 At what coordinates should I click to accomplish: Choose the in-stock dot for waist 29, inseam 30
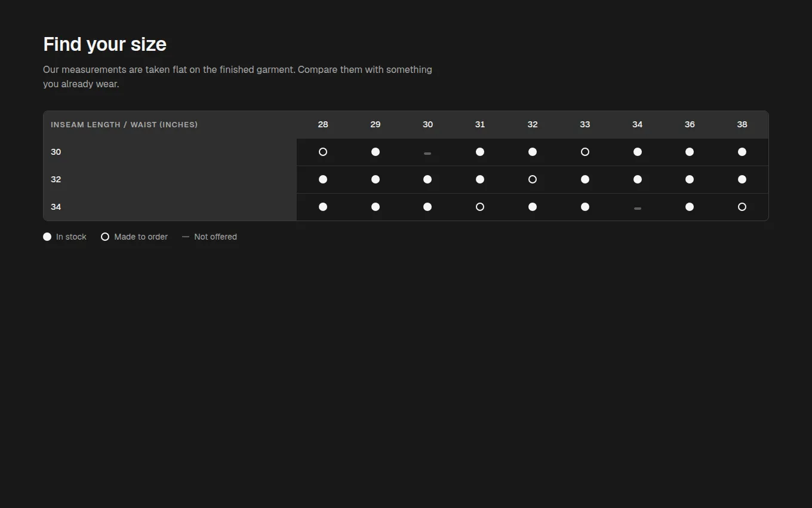(376, 152)
